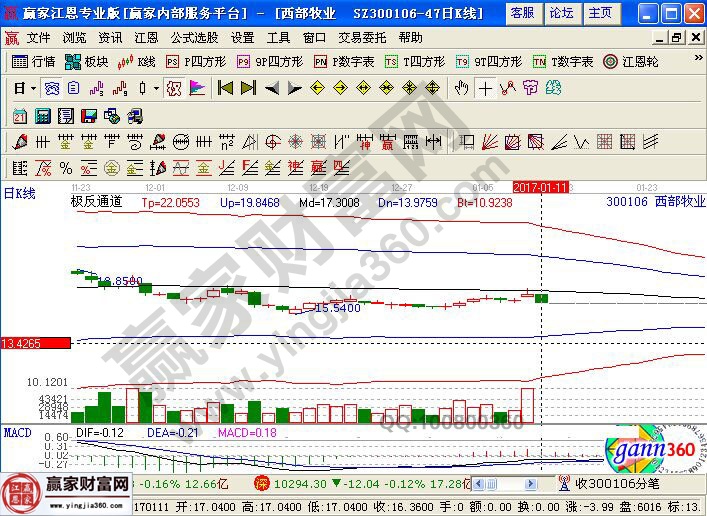
Task: Open the 9T四方形 tool
Action: pos(490,61)
